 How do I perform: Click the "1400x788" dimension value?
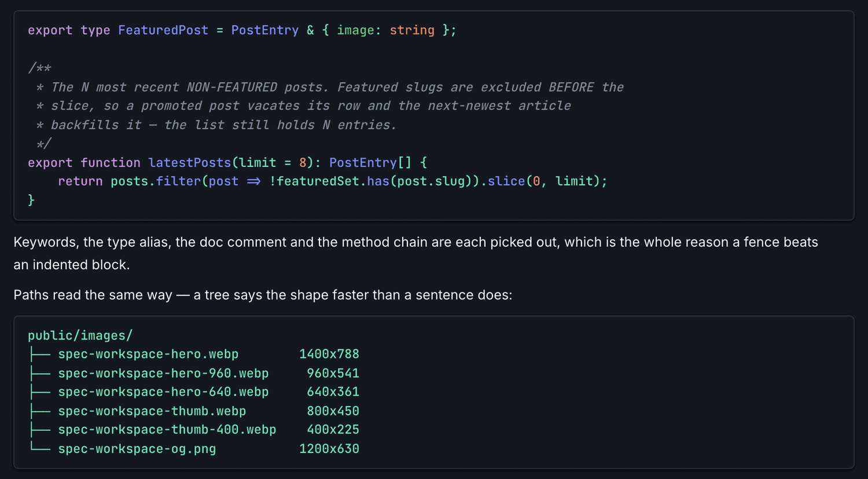(x=329, y=354)
